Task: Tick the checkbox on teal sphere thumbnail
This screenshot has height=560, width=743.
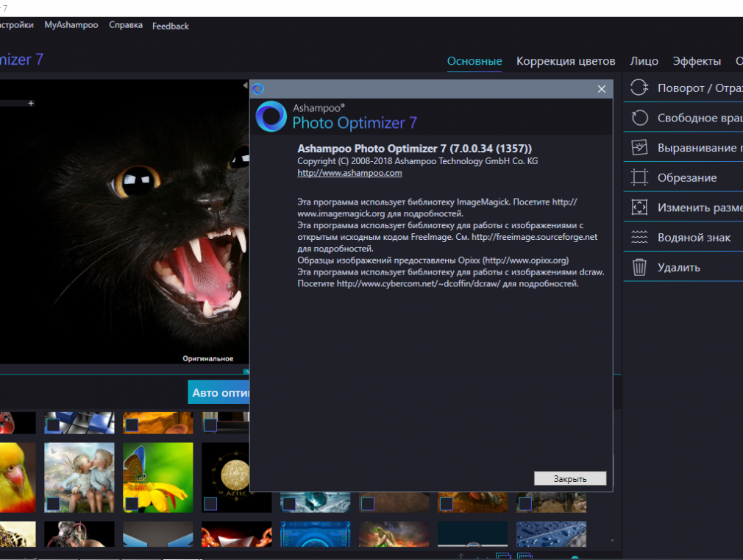Action: 289,503
